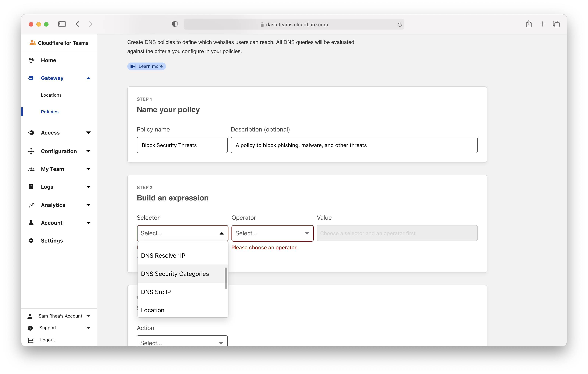This screenshot has height=374, width=588.
Task: Show the tab overview icon
Action: click(x=556, y=24)
